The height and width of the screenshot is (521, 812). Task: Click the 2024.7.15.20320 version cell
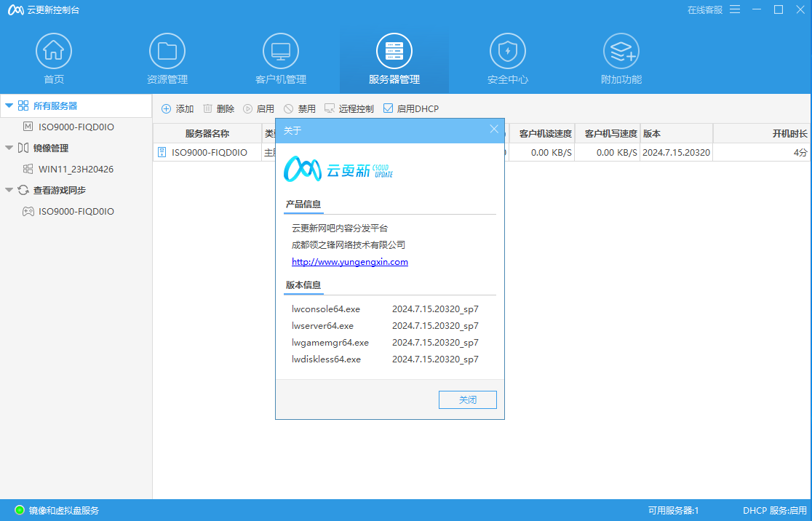[677, 153]
